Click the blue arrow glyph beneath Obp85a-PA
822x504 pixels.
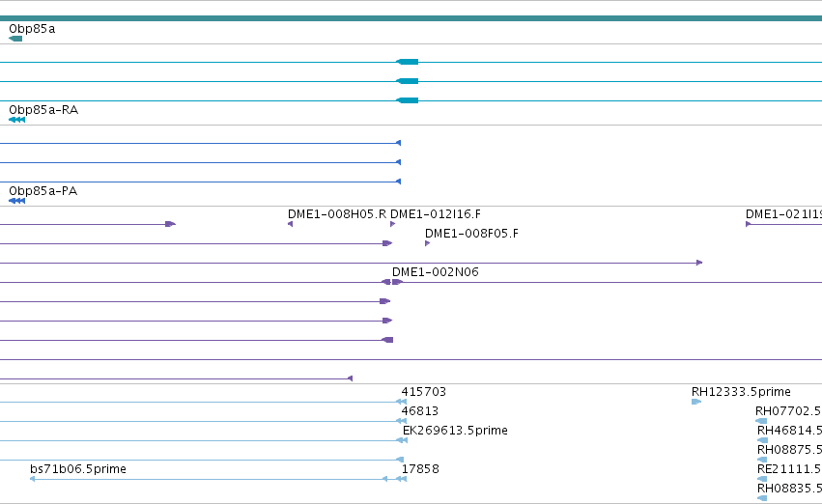(x=16, y=201)
